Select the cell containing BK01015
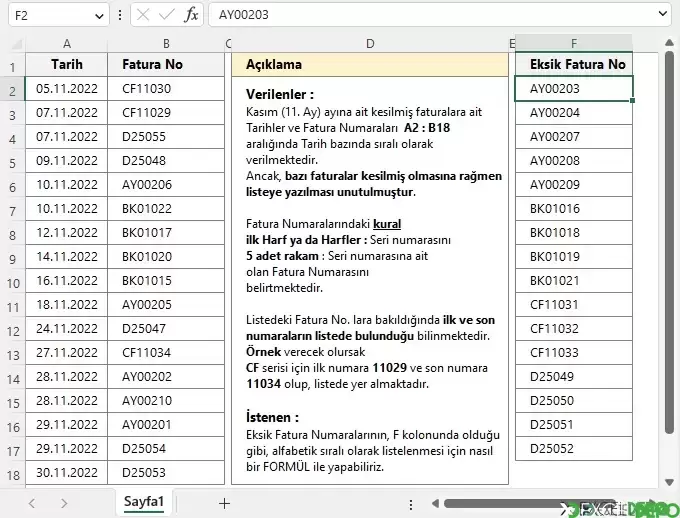The image size is (680, 518). pyautogui.click(x=166, y=281)
